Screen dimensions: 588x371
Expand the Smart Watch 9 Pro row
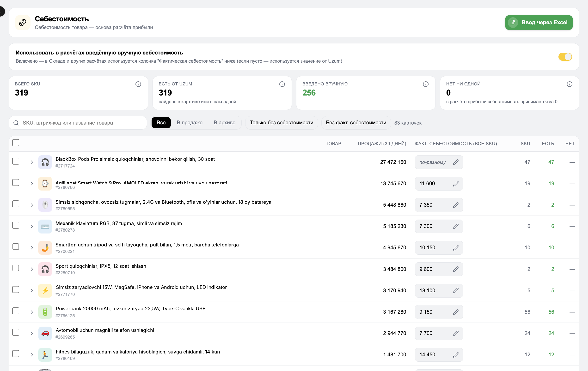(x=32, y=184)
